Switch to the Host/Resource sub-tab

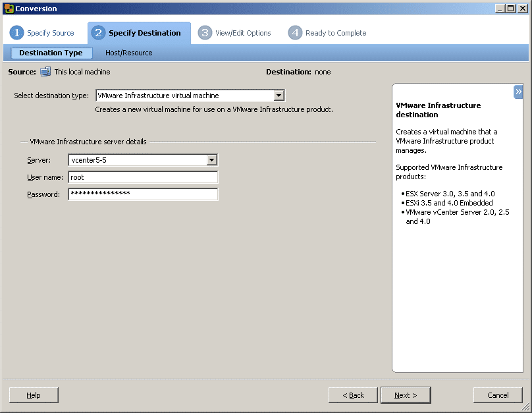point(128,53)
